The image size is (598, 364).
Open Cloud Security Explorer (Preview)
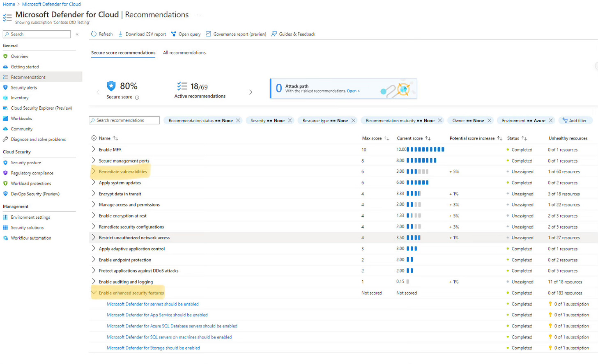click(41, 108)
